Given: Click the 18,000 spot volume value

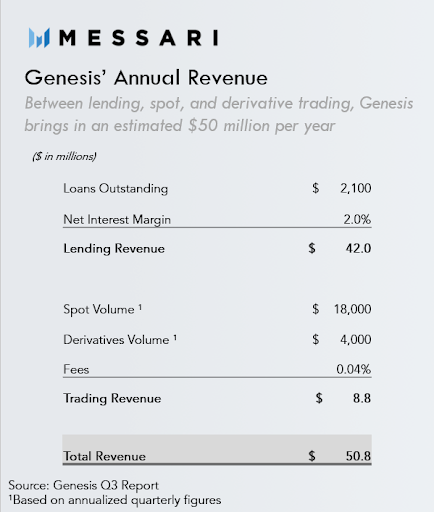Looking at the screenshot, I should point(353,309).
